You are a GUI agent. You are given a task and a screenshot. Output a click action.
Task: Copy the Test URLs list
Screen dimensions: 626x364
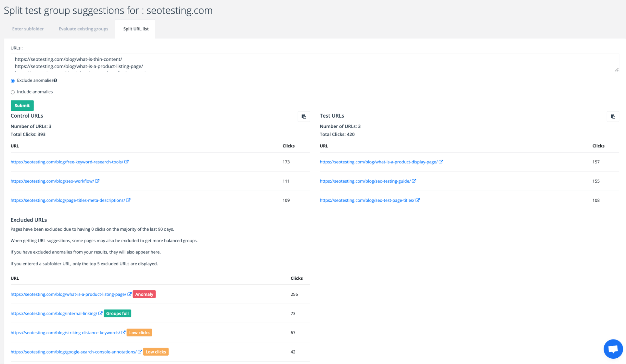pos(613,116)
